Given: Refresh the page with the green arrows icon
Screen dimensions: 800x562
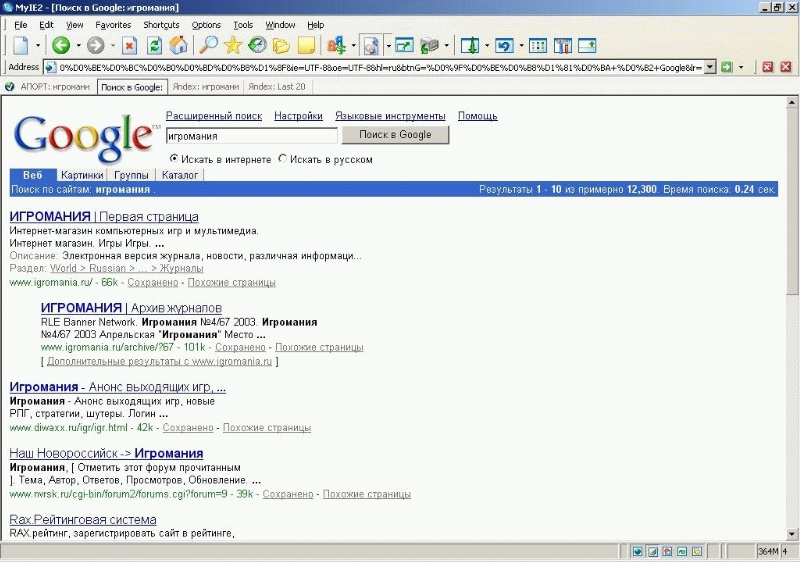Looking at the screenshot, I should pyautogui.click(x=154, y=46).
